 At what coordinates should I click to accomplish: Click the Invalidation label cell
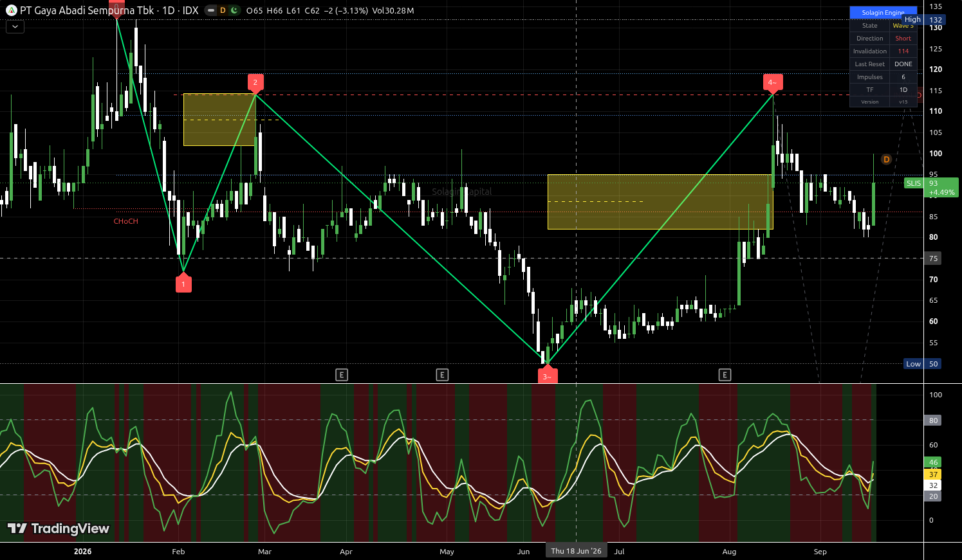869,51
